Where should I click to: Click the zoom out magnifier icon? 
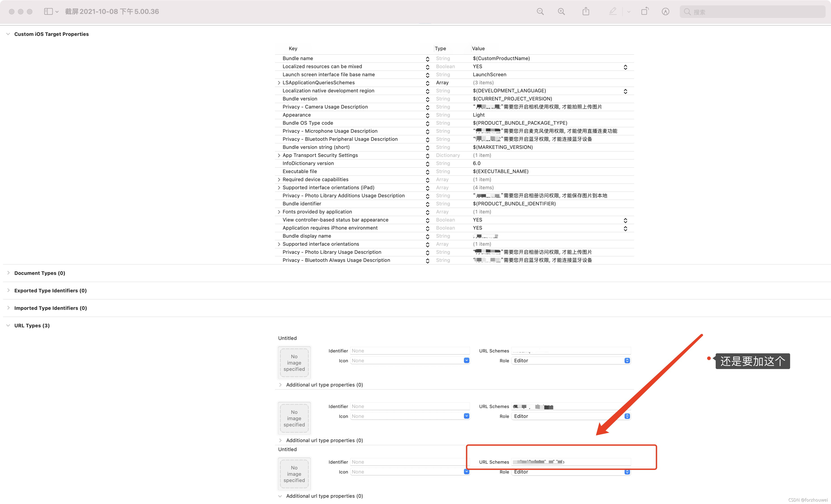540,11
